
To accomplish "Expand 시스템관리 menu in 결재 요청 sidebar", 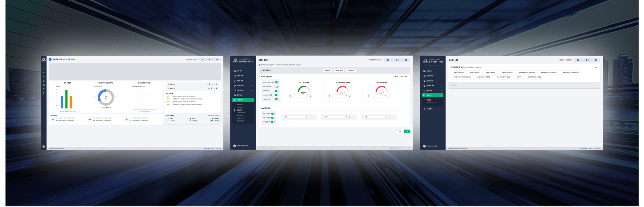I will coord(433,109).
